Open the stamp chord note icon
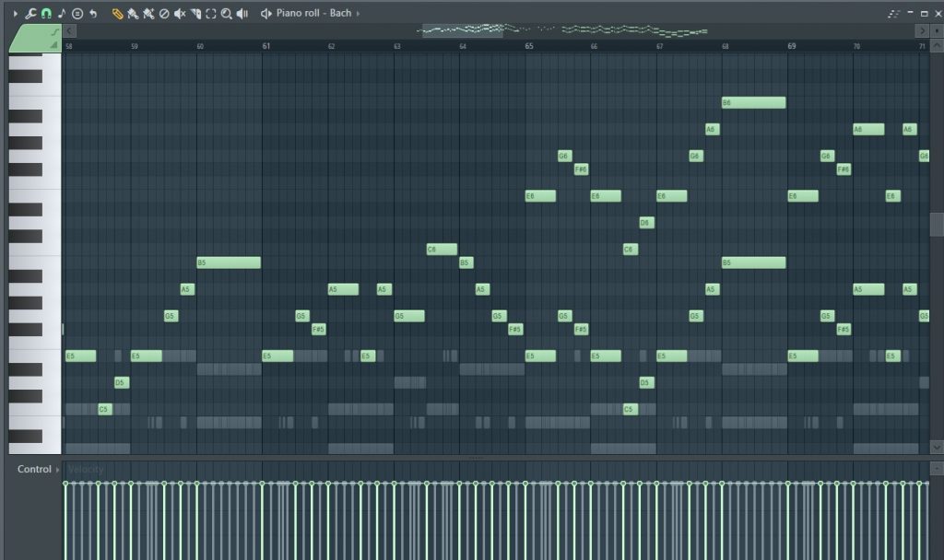Screen dimensions: 944x560 click(x=62, y=14)
